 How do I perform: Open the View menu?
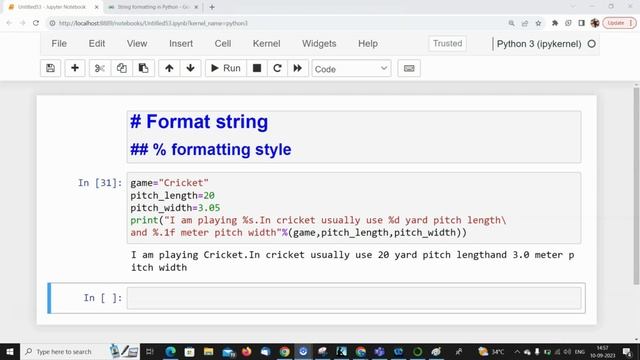tap(137, 44)
